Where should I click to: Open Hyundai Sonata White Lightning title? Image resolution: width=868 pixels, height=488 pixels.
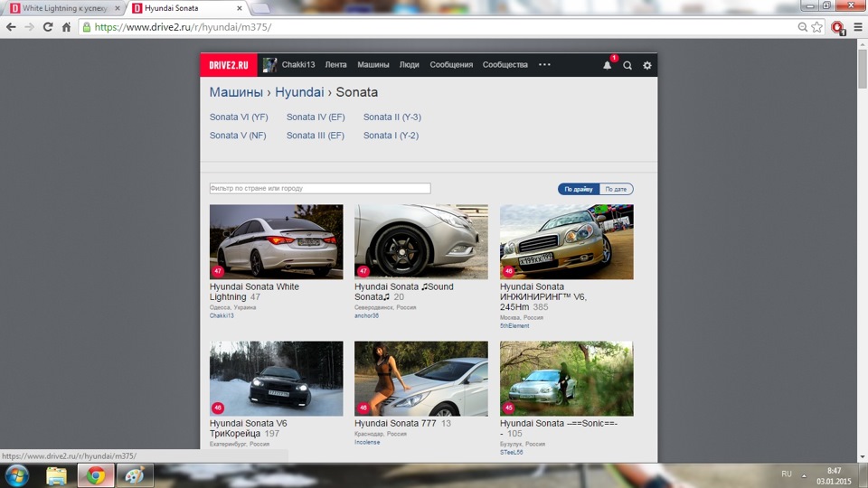[254, 292]
